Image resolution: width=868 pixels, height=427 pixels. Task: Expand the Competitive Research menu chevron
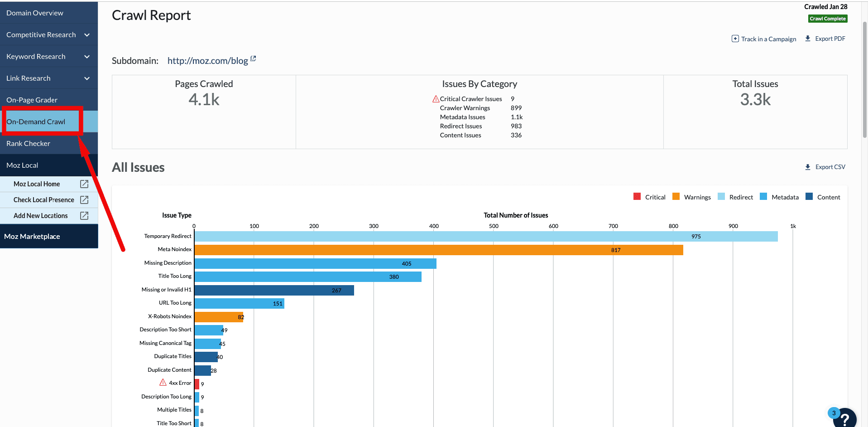(87, 35)
